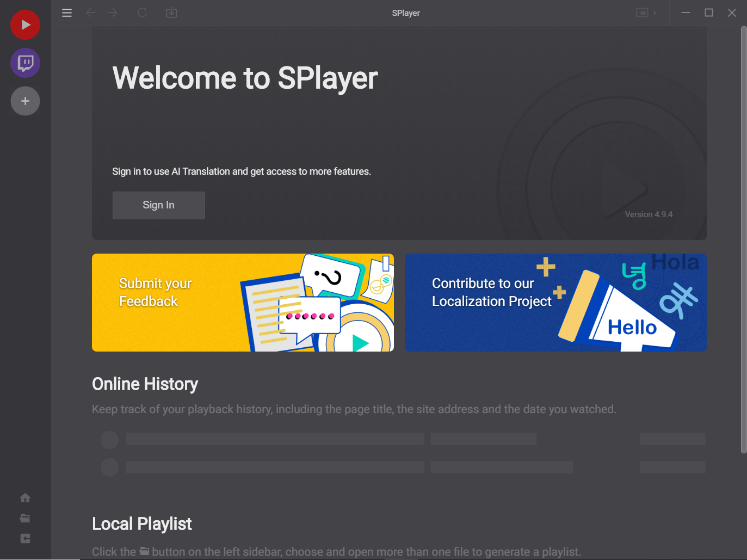
Task: Click the Sign In button
Action: click(159, 205)
